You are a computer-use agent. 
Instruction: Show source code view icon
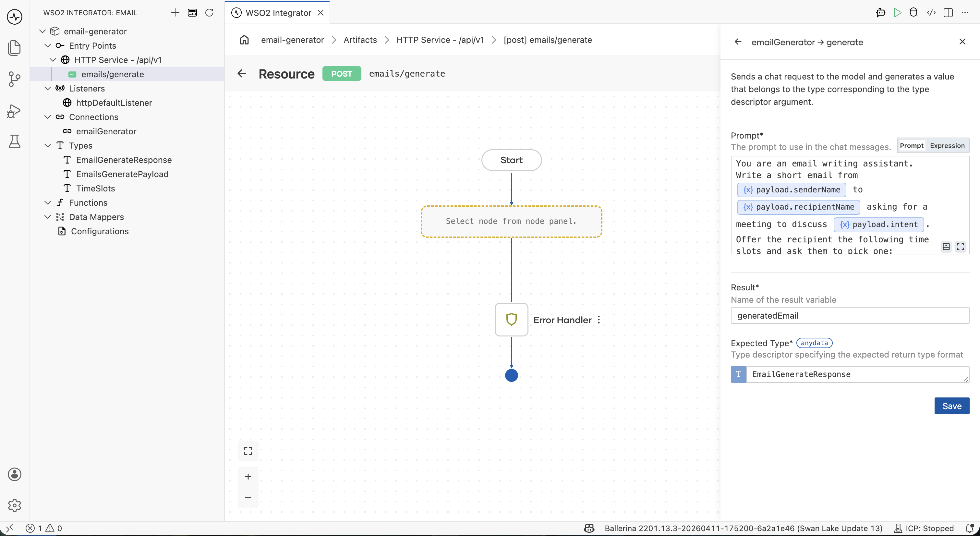[931, 13]
